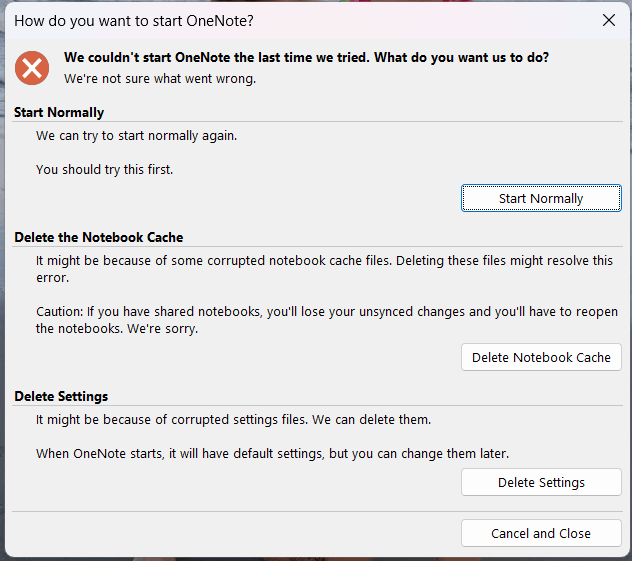This screenshot has height=561, width=632.
Task: Select the bold "We couldn't start OneNote" message
Action: [x=306, y=57]
